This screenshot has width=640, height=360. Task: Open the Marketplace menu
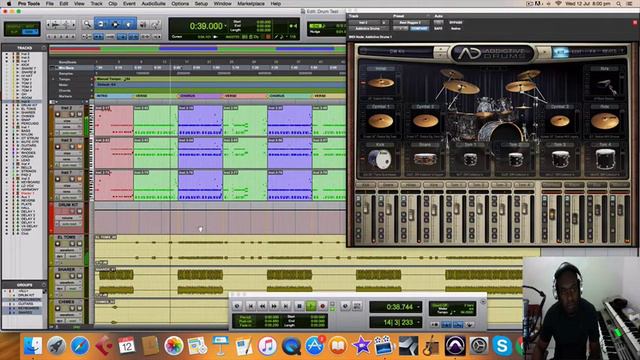251,4
